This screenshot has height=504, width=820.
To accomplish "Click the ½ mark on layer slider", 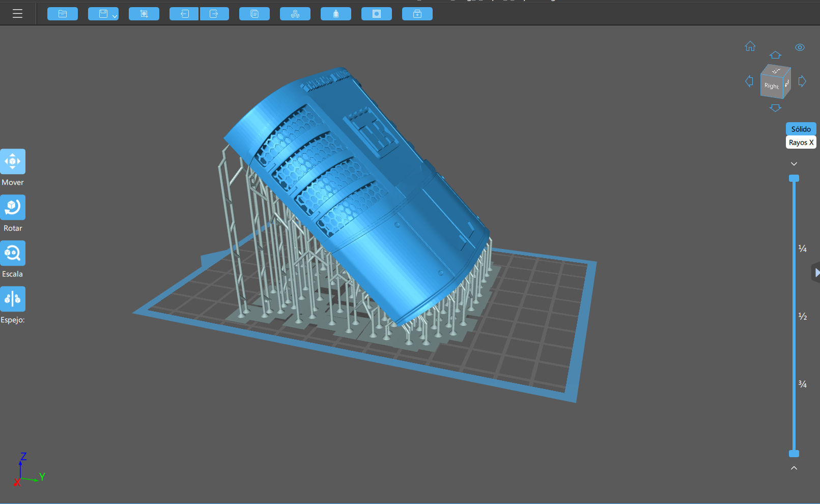I will click(803, 316).
